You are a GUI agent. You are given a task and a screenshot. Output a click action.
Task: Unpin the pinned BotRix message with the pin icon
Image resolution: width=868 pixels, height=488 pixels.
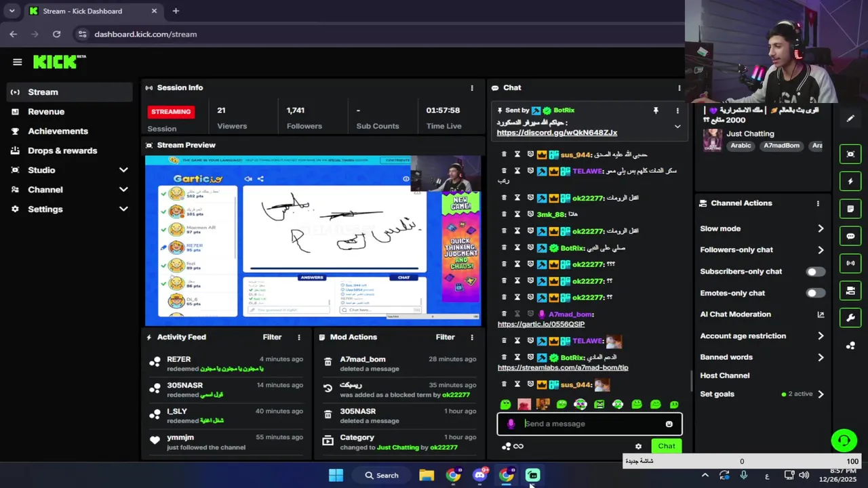coord(656,110)
